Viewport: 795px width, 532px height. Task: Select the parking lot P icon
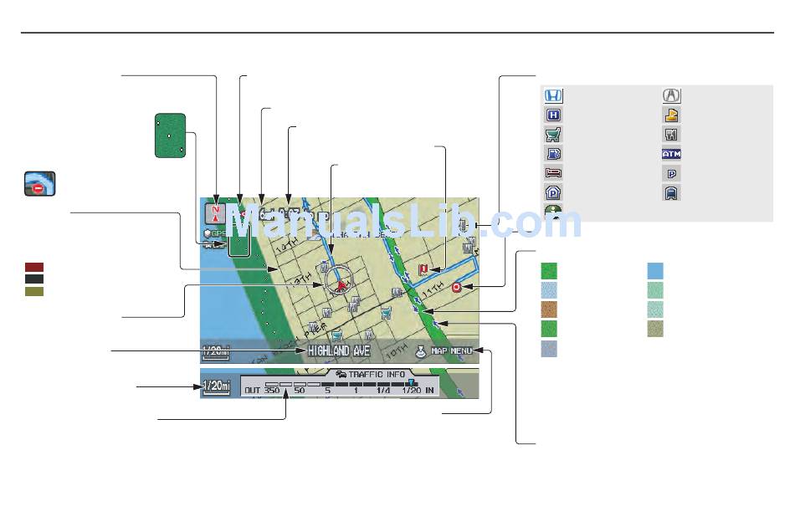pos(671,174)
